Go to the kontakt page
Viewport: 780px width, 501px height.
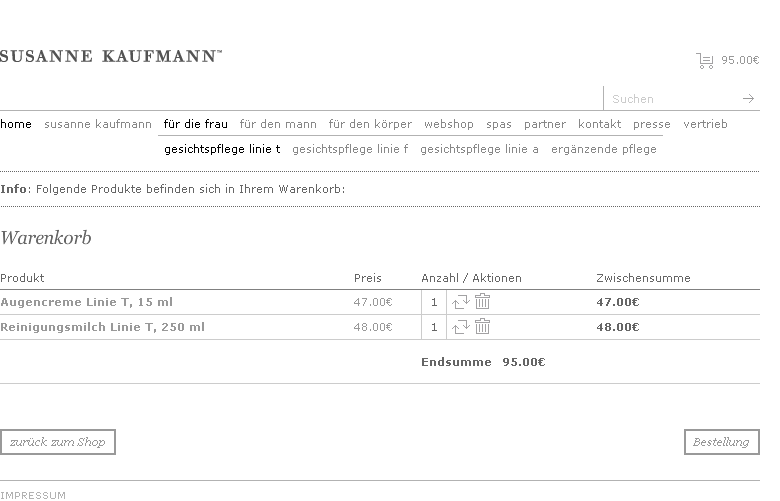coord(599,124)
